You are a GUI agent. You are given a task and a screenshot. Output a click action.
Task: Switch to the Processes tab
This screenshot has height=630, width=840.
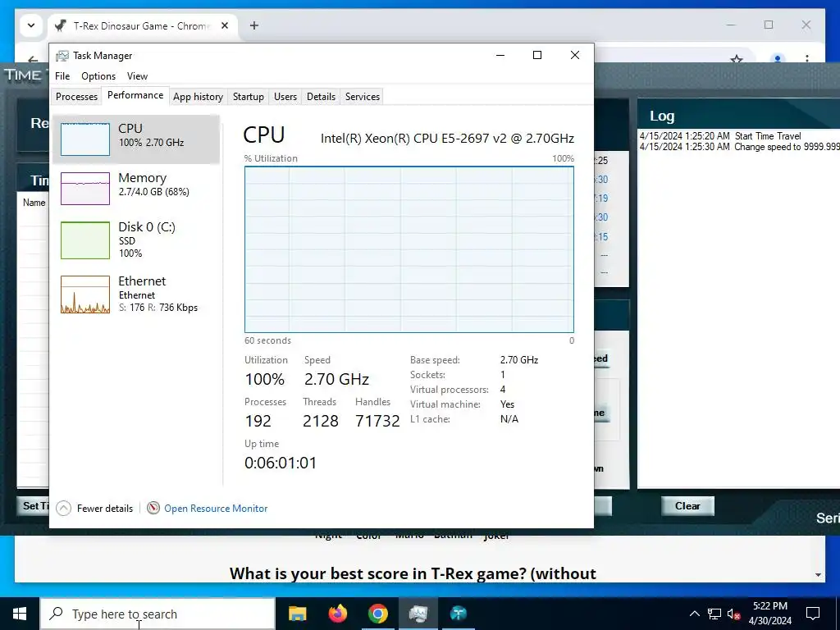click(76, 97)
